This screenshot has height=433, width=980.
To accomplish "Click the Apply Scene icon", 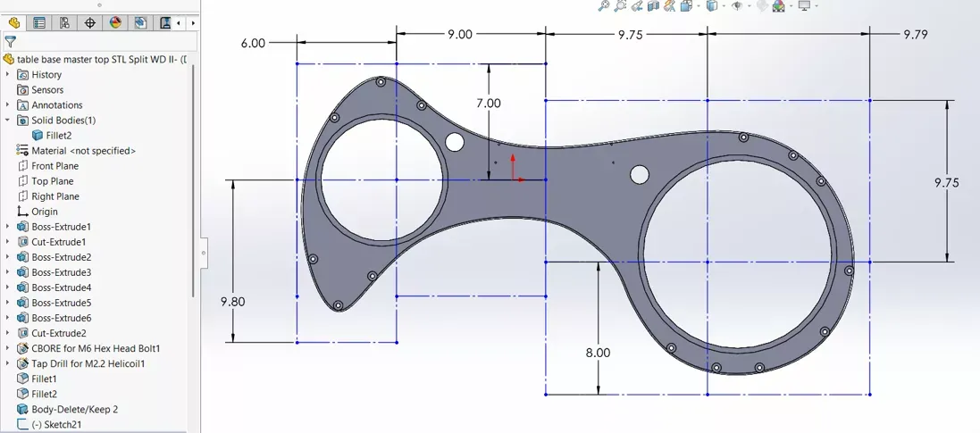I will 779,5.
